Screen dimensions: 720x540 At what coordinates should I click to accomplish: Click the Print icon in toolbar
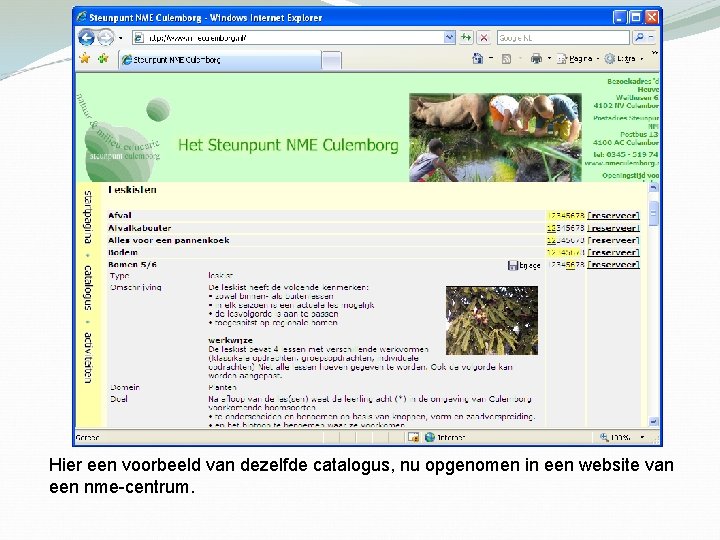coord(536,59)
